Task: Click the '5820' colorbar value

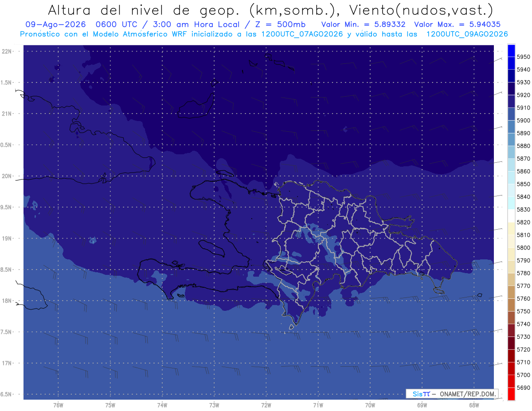Action: coord(524,222)
